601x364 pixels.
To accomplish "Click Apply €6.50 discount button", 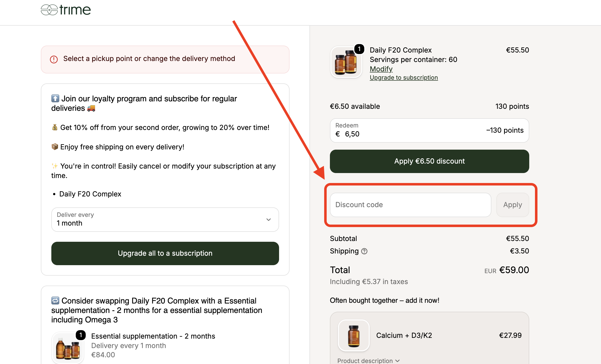I will [429, 161].
